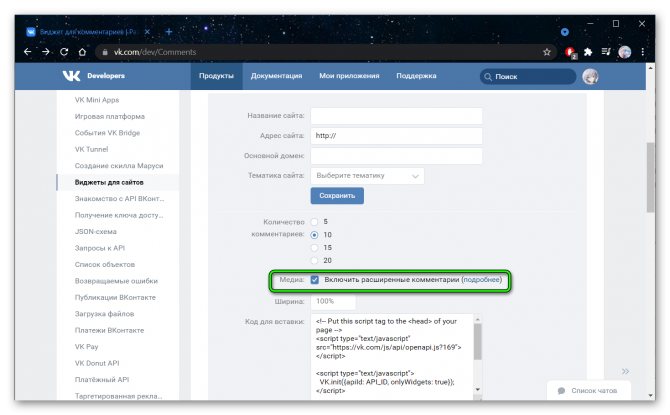The width and height of the screenshot is (670, 415).
Task: Open the Продукты menu
Action: click(216, 76)
